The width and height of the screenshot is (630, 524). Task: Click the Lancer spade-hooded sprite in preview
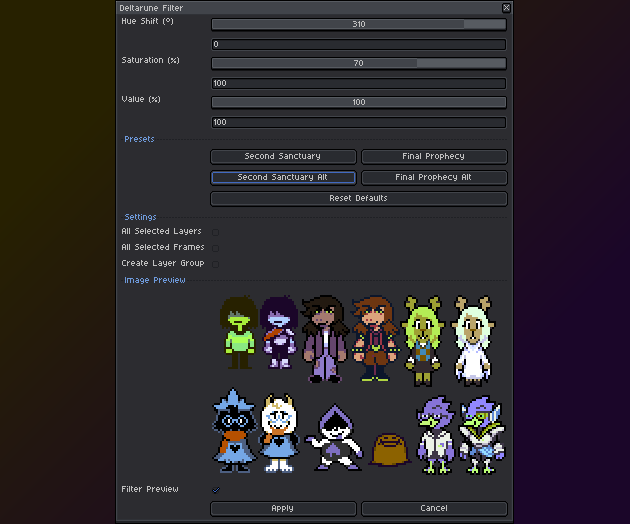pos(334,437)
